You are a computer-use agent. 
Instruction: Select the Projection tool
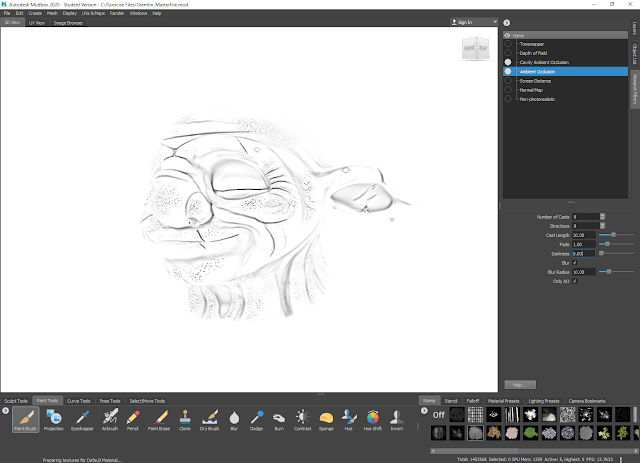[53, 420]
